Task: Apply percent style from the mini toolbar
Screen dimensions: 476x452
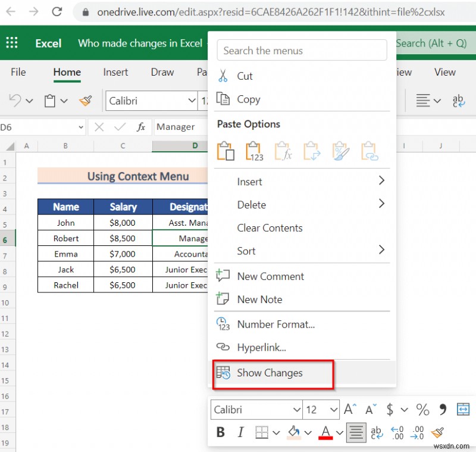Action: [422, 409]
